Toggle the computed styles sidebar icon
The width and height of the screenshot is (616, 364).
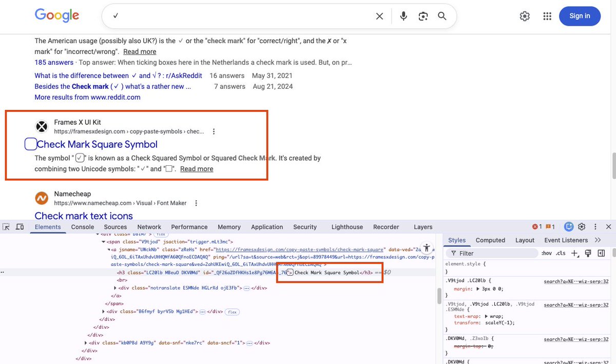click(601, 253)
